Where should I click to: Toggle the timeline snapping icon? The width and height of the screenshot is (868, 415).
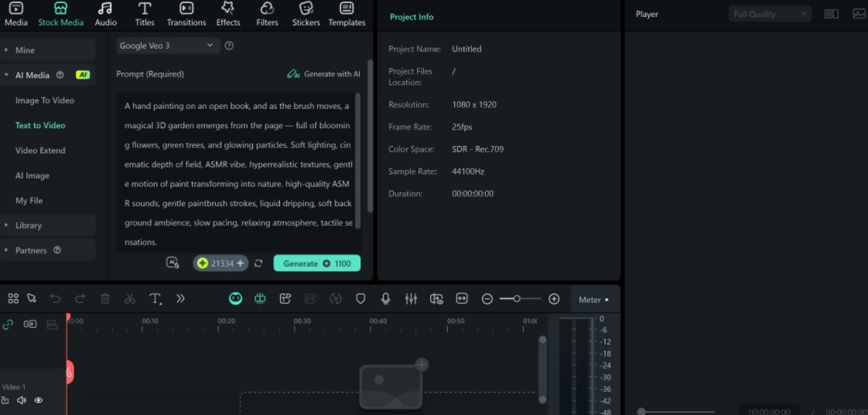260,299
